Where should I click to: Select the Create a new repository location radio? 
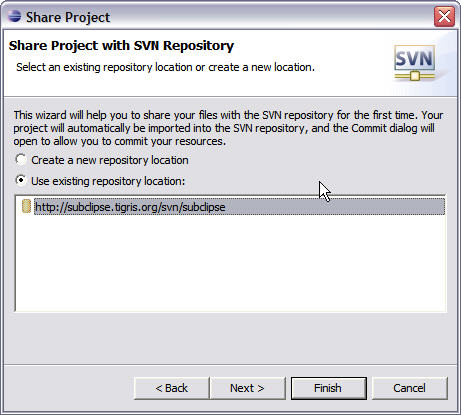(21, 160)
